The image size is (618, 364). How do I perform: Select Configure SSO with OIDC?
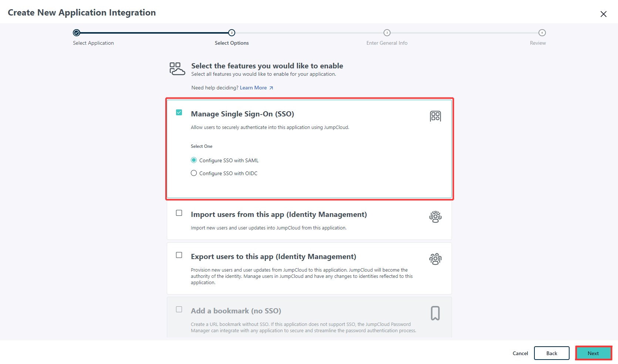[x=194, y=173]
